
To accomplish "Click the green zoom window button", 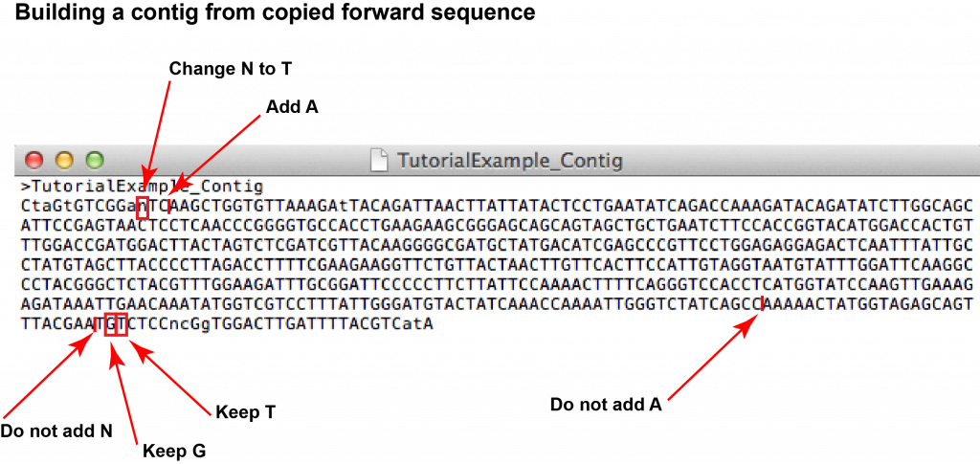I will tap(95, 161).
